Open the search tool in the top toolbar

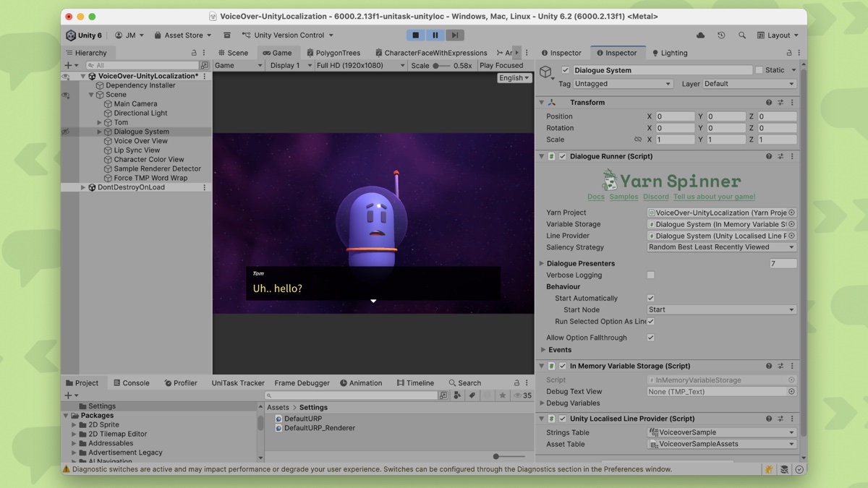[x=742, y=35]
